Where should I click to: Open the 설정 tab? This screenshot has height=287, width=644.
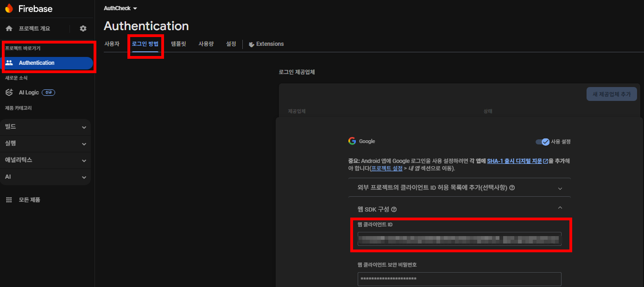[x=231, y=44]
